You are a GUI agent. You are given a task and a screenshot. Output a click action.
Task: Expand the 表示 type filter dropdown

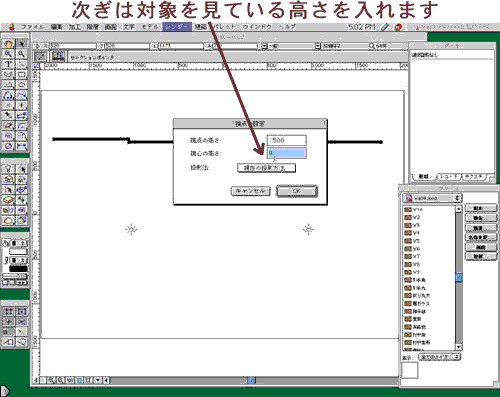tap(439, 357)
